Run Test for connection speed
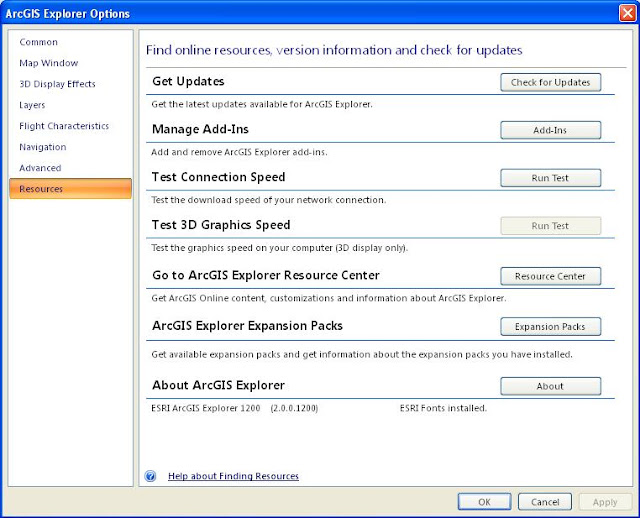Image resolution: width=640 pixels, height=518 pixels. tap(551, 178)
